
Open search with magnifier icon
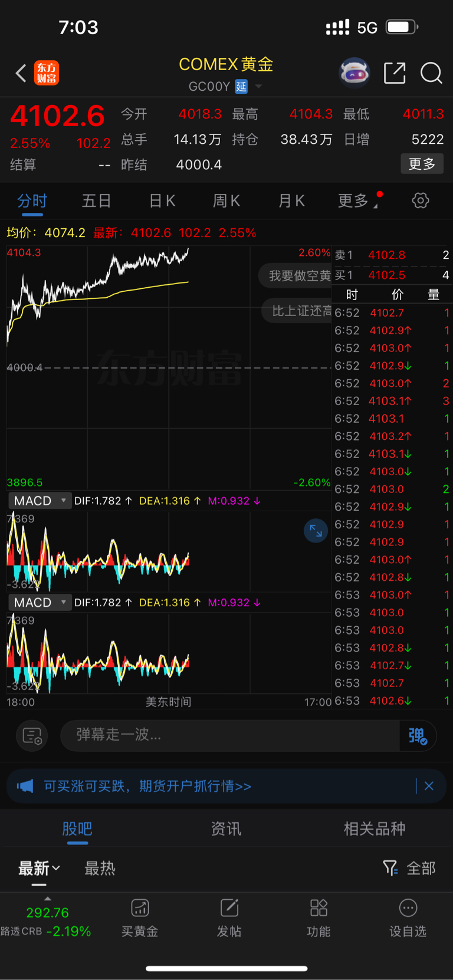(x=431, y=73)
